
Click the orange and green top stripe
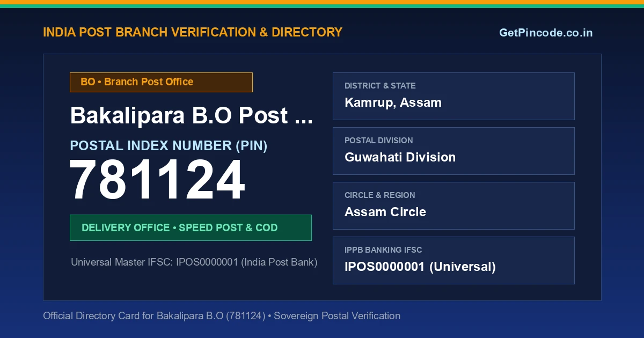tap(322, 4)
